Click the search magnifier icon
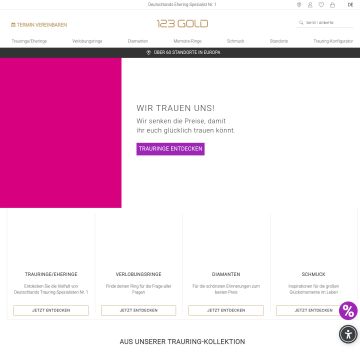 coord(301,23)
